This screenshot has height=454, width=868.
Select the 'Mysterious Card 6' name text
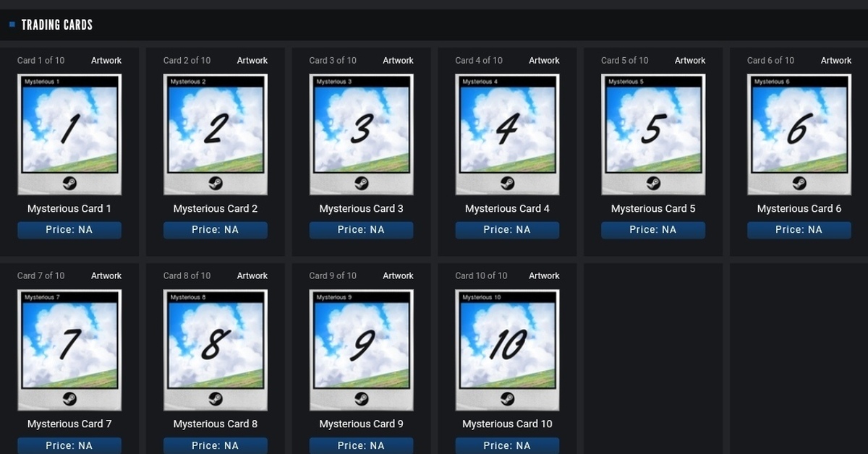(x=799, y=209)
